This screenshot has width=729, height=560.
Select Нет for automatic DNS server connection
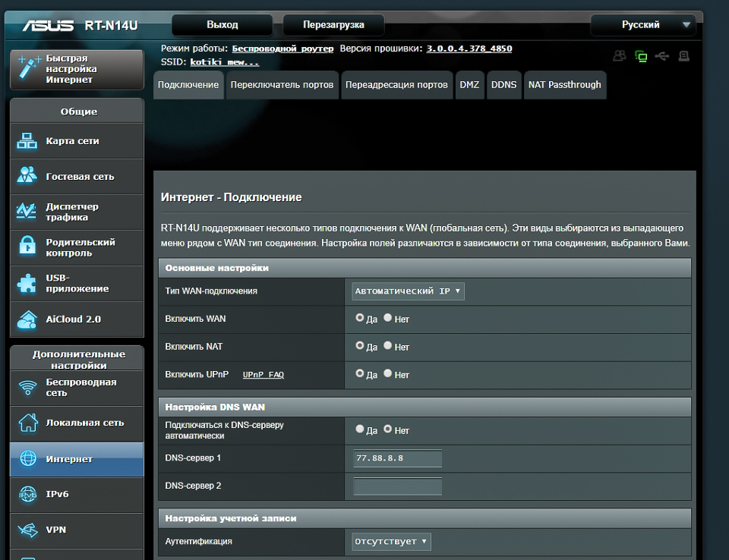pyautogui.click(x=388, y=429)
